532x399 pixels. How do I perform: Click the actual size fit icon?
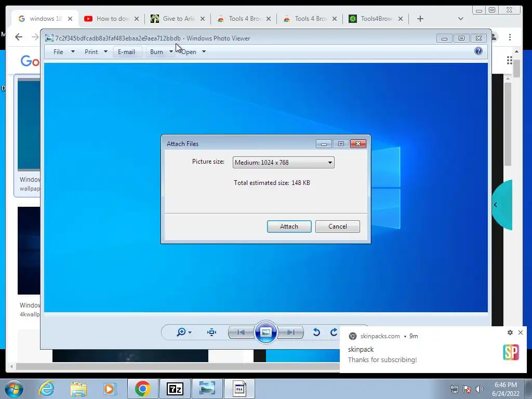(x=212, y=332)
